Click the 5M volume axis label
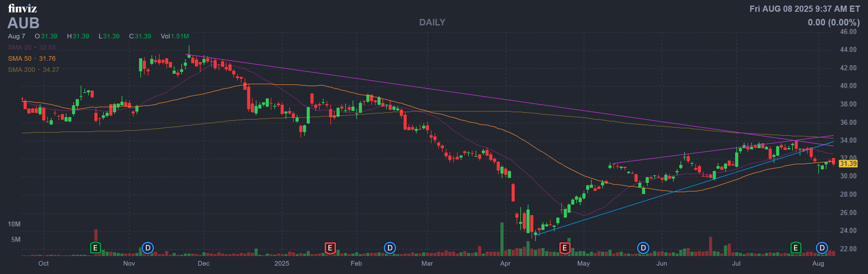The width and height of the screenshot is (868, 274). (x=16, y=240)
